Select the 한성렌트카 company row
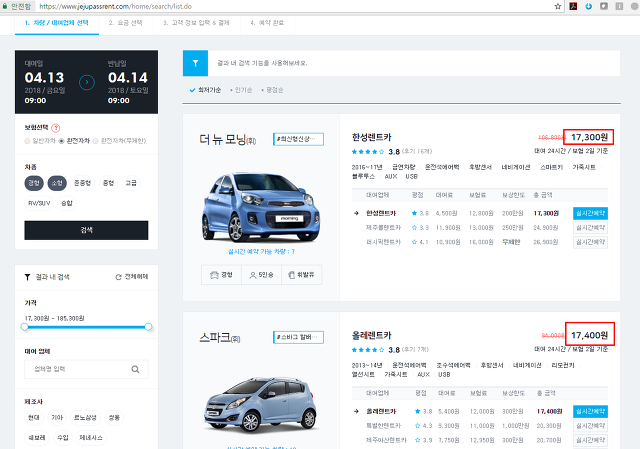 pyautogui.click(x=480, y=213)
